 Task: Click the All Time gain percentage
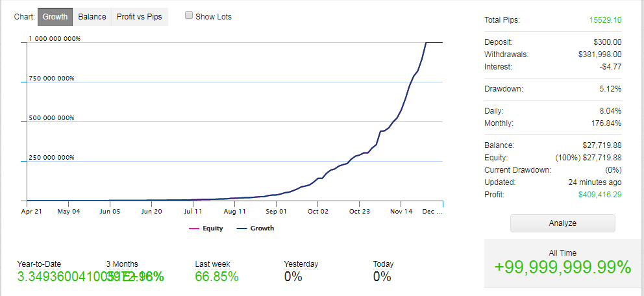click(562, 267)
